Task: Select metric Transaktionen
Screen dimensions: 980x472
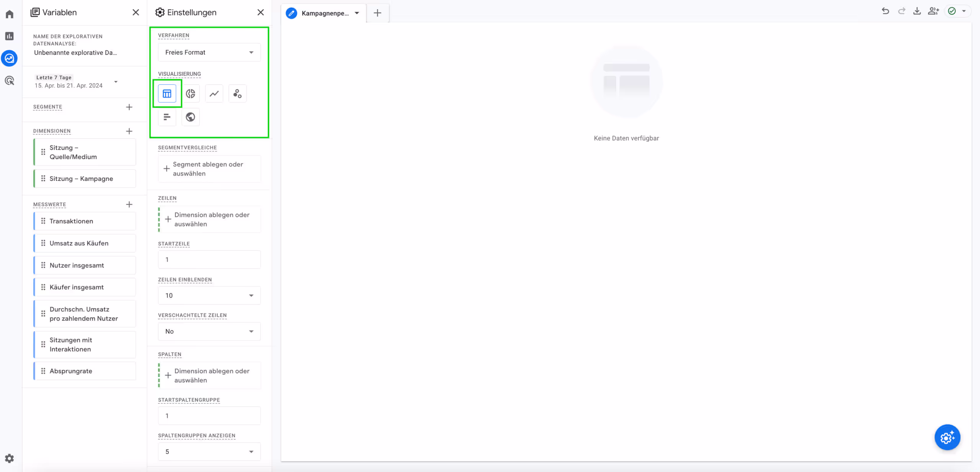Action: pos(85,221)
